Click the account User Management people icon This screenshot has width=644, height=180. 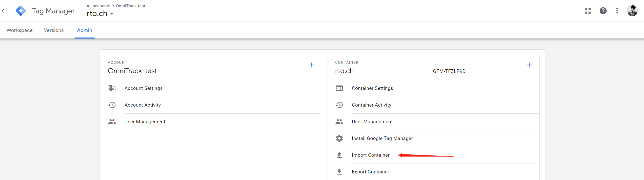click(112, 122)
